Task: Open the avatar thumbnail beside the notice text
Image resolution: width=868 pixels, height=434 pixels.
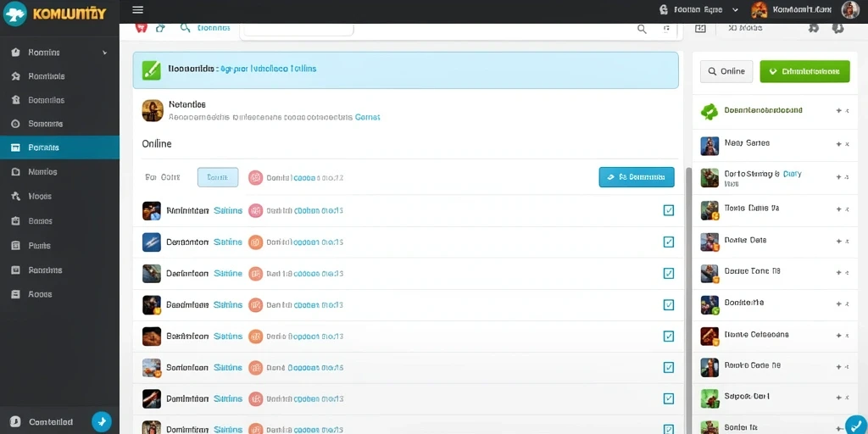Action: (153, 110)
